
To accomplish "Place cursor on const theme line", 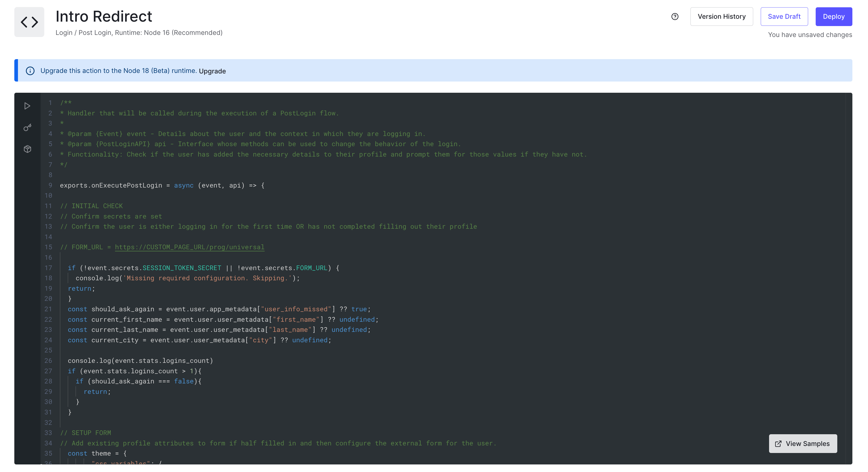I will click(101, 454).
